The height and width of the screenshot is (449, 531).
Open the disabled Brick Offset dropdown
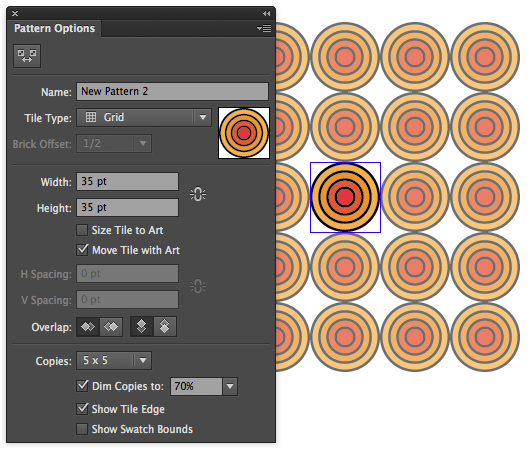click(114, 144)
